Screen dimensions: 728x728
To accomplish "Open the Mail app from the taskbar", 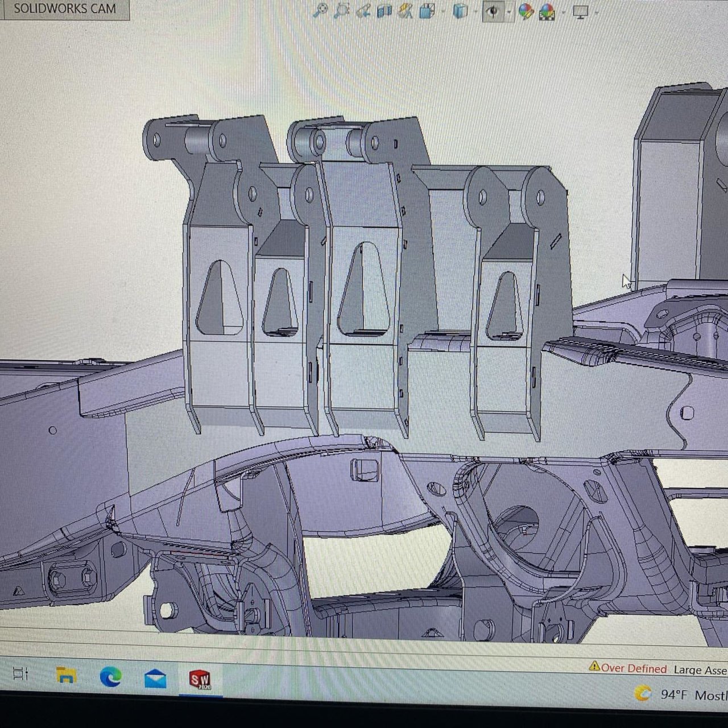I will 155,679.
